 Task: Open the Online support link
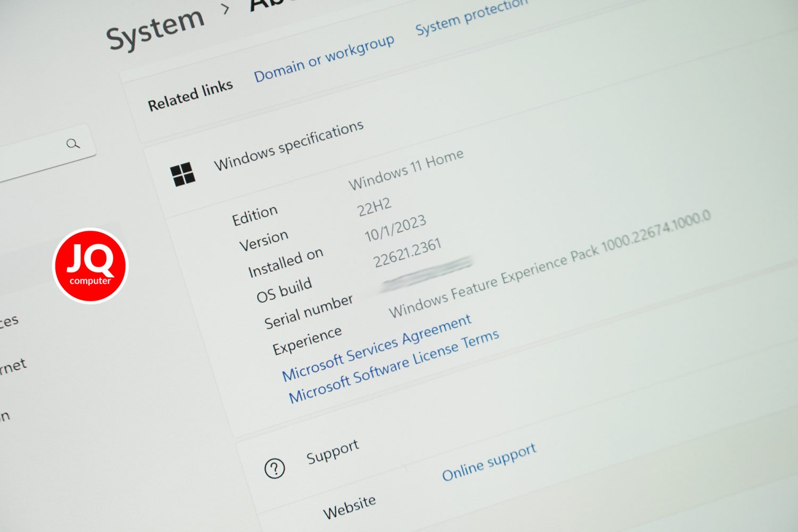489,462
